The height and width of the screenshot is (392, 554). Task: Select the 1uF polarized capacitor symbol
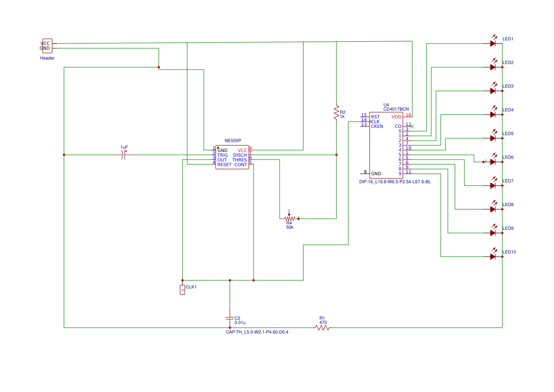tap(124, 154)
